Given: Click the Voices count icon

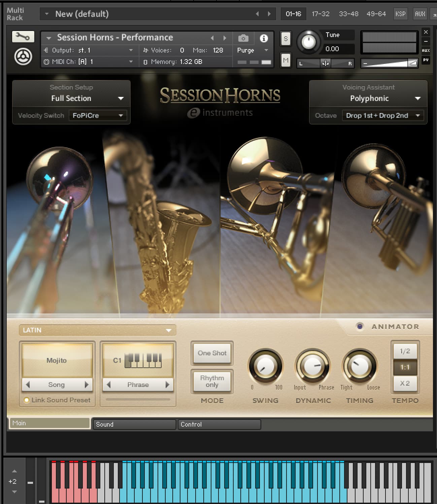Looking at the screenshot, I should click(145, 50).
